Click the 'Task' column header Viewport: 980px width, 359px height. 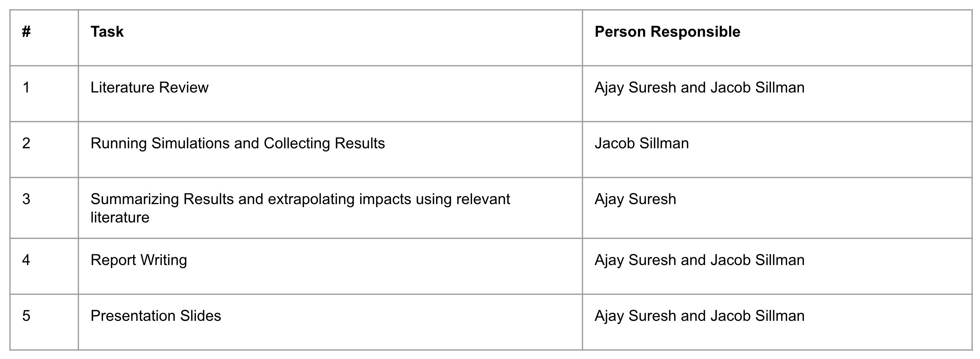[107, 32]
